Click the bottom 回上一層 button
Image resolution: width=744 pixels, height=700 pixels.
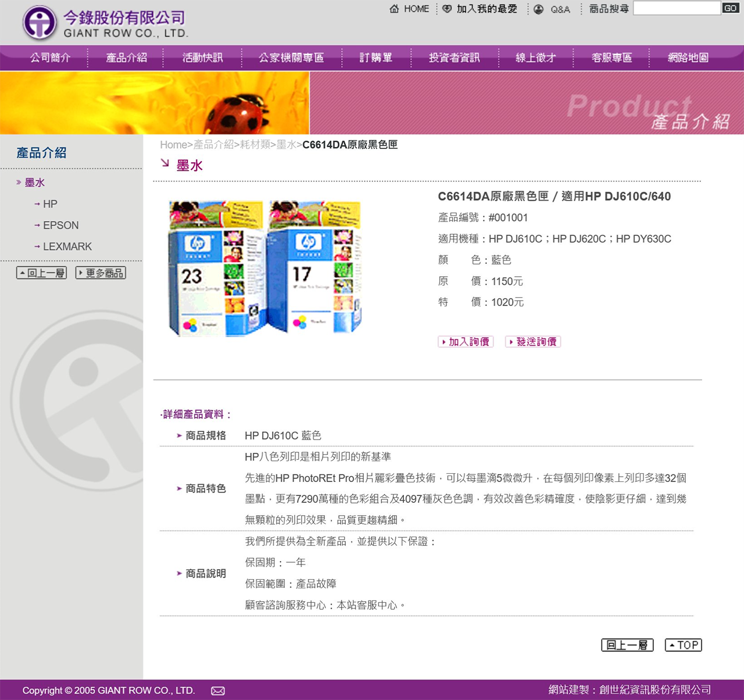tap(627, 645)
